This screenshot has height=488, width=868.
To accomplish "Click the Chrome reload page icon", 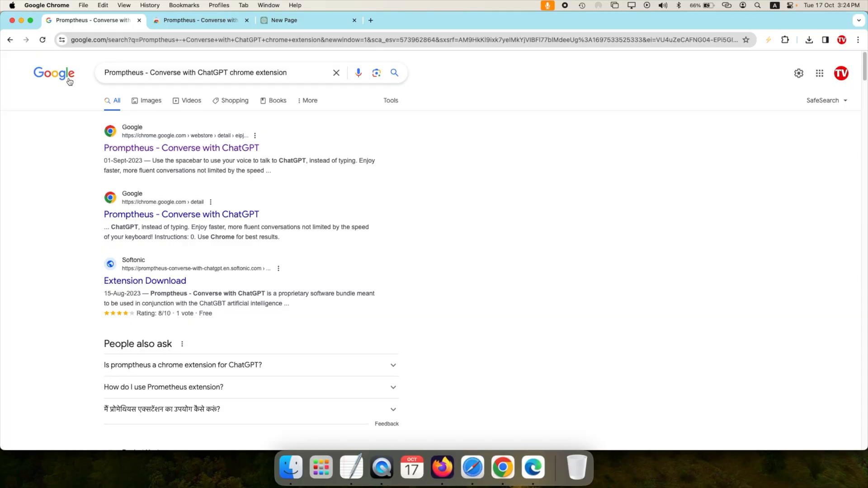I will point(42,39).
